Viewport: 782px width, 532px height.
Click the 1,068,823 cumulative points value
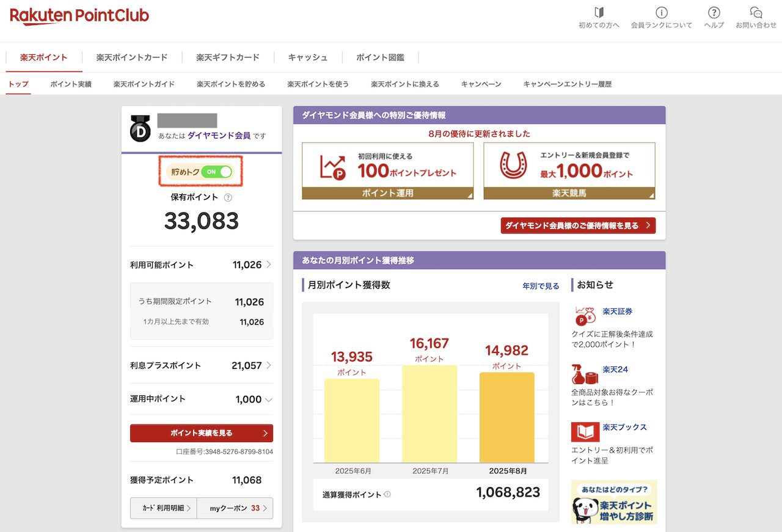(x=508, y=492)
